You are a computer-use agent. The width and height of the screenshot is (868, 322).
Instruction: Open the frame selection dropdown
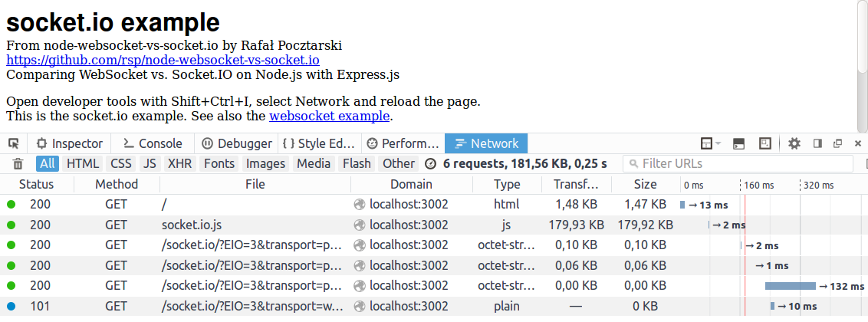click(711, 144)
